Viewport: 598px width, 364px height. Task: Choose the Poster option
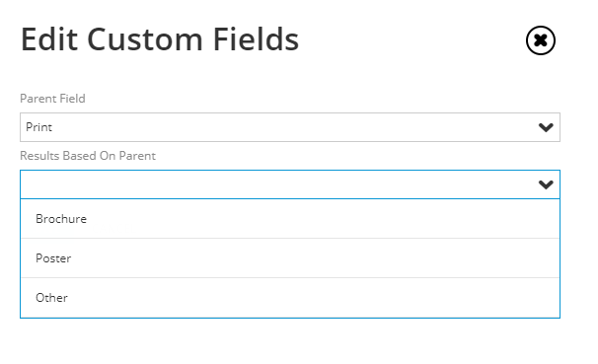click(290, 258)
